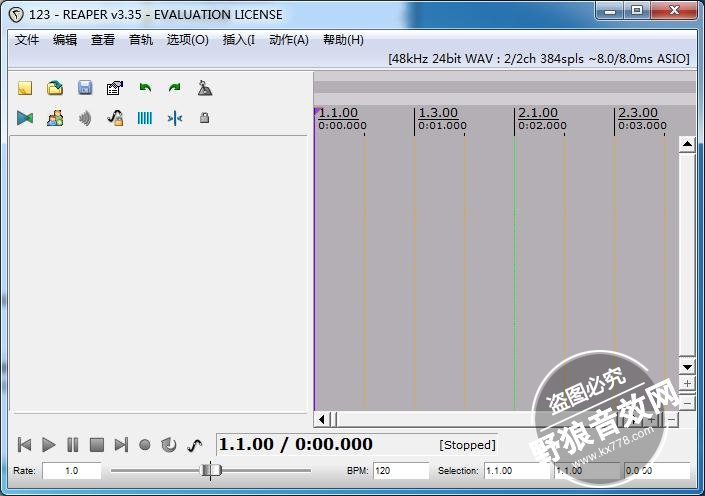Viewport: 705px width, 496px height.
Task: Click the playback rate slider handle
Action: (x=211, y=470)
